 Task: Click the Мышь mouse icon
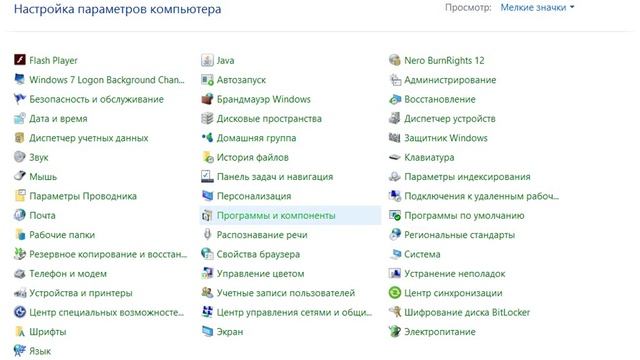pyautogui.click(x=20, y=176)
